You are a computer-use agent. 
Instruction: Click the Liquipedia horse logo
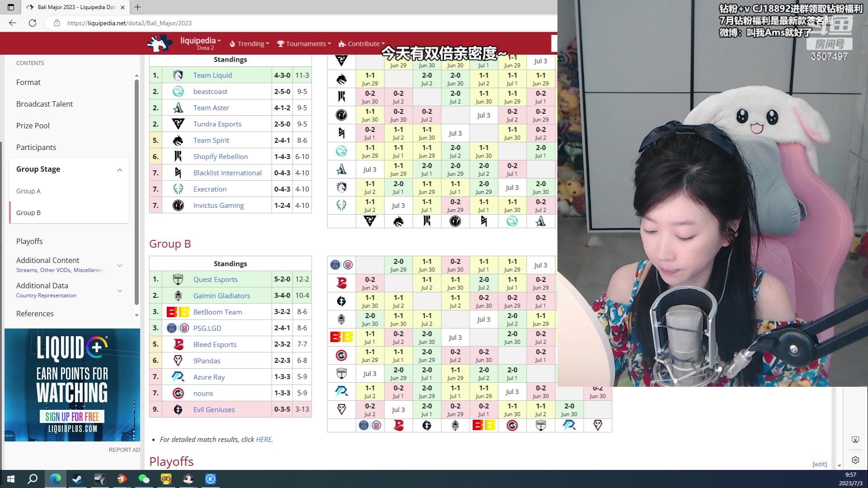click(159, 43)
